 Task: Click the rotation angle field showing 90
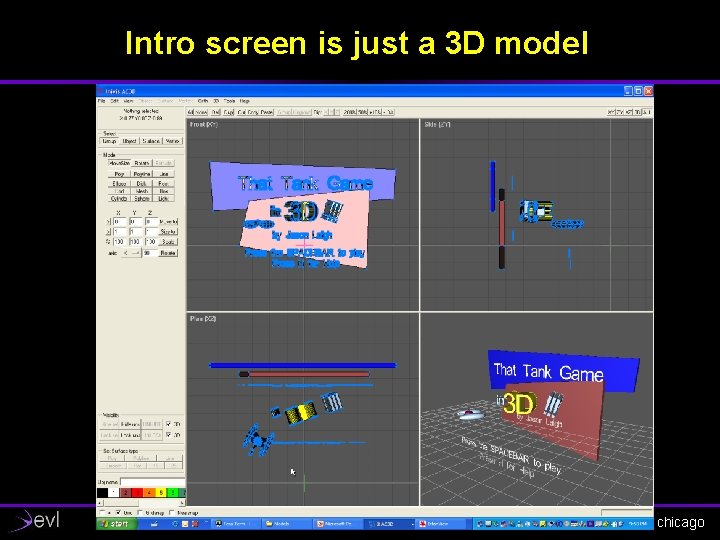[x=149, y=253]
